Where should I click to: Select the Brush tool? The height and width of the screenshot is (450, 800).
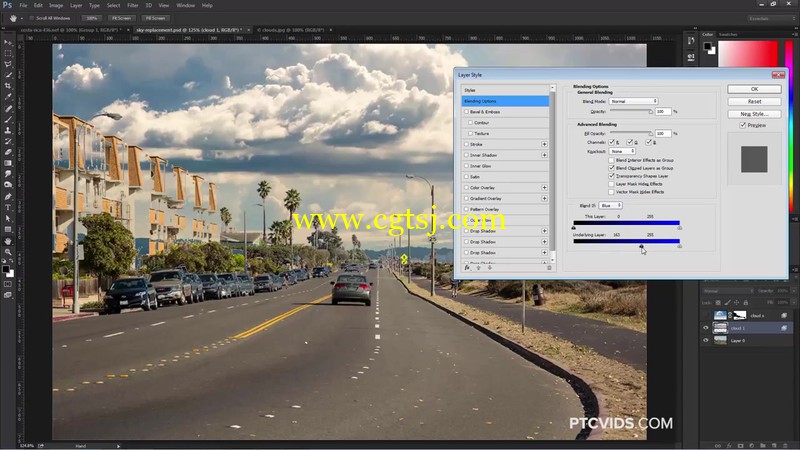tap(8, 119)
